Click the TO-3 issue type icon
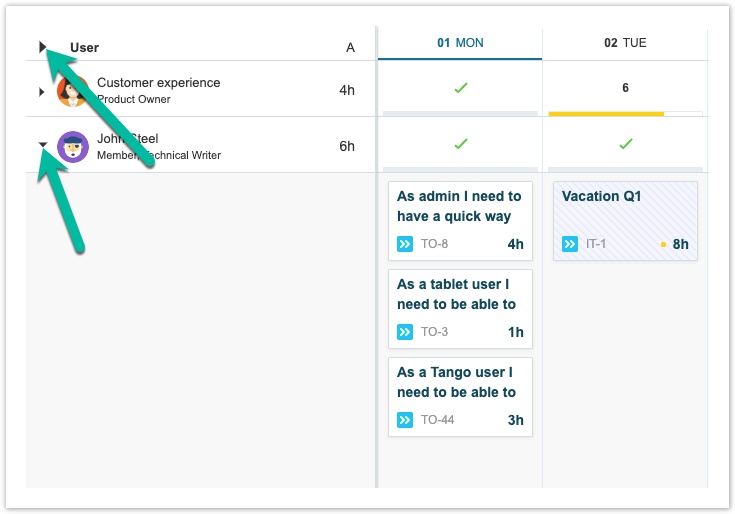The height and width of the screenshot is (514, 735). point(404,332)
